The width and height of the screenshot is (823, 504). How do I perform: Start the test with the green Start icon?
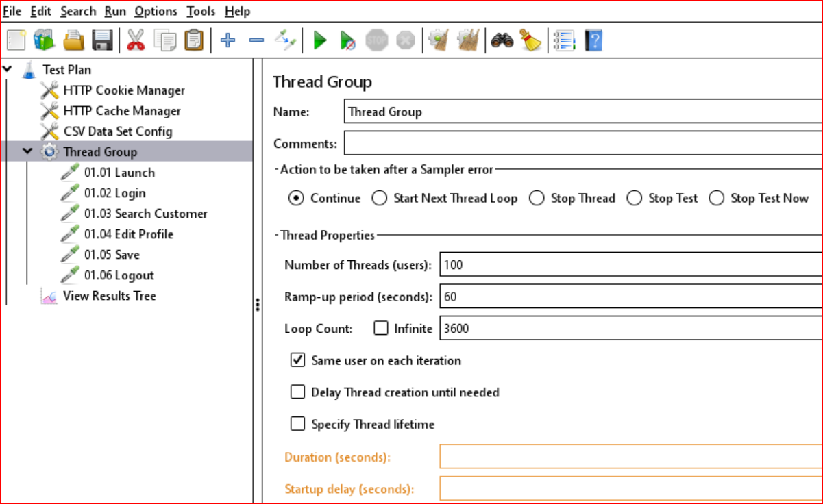(319, 40)
